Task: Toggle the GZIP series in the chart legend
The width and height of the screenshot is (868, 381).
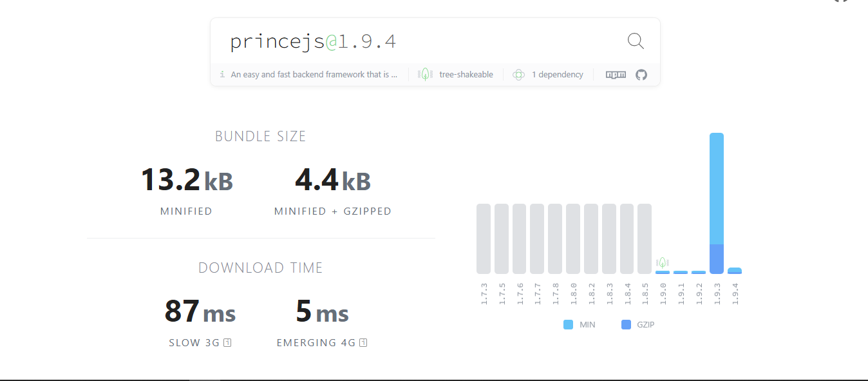Action: 637,324
